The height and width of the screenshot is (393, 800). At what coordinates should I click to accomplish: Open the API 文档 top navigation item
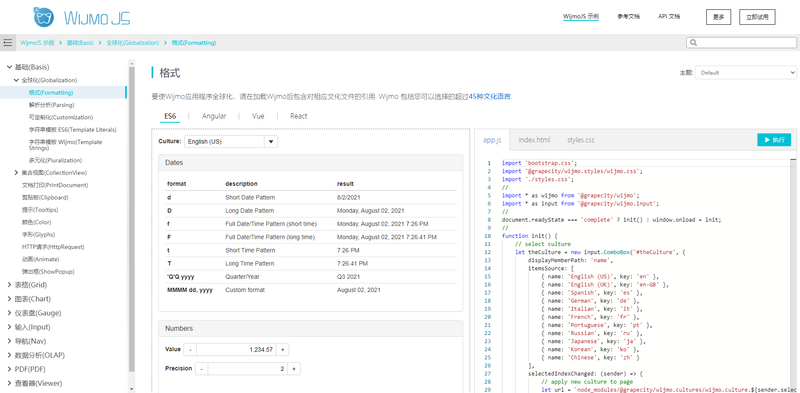click(669, 17)
